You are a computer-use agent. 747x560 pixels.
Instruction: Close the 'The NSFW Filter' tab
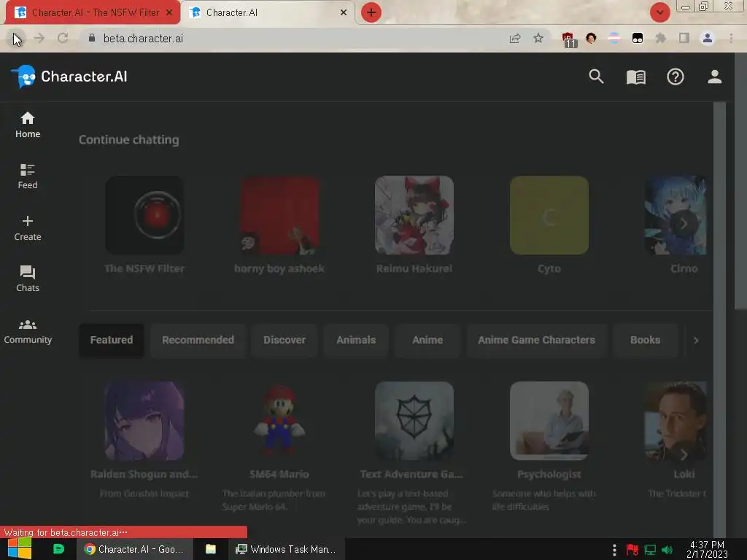(x=169, y=13)
